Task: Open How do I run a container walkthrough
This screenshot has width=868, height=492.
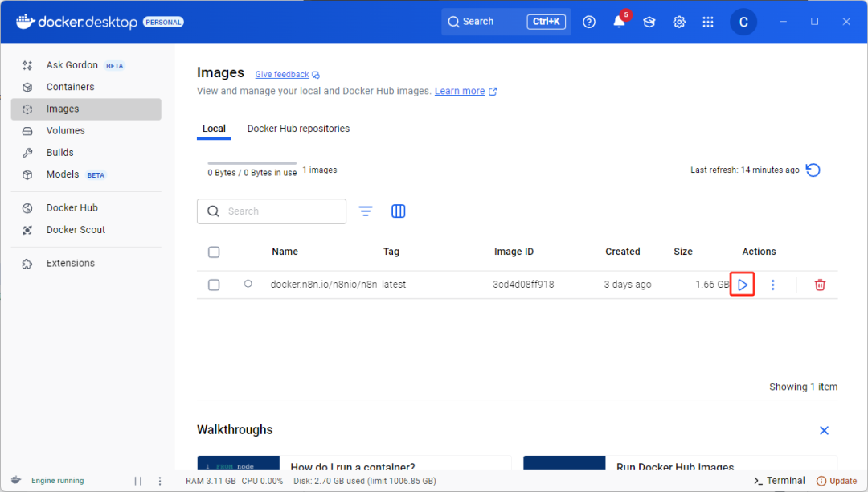Action: click(x=354, y=464)
